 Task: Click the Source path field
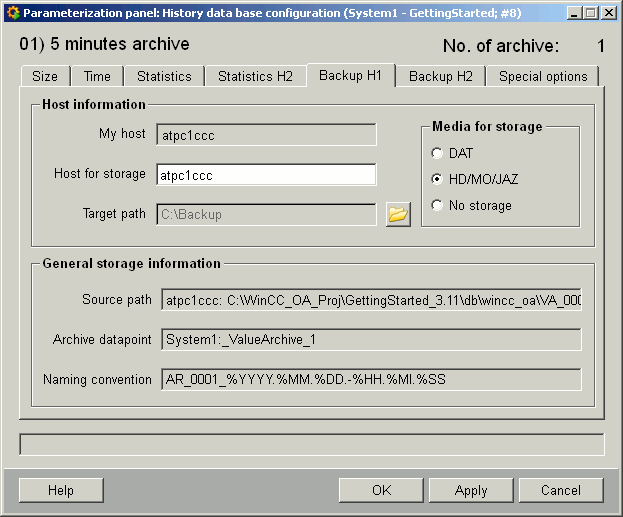371,300
